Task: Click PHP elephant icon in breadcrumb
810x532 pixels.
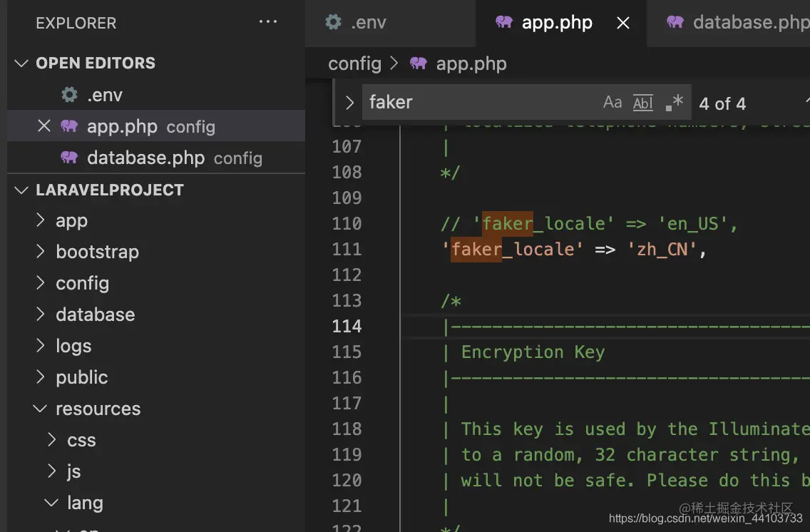Action: 418,63
